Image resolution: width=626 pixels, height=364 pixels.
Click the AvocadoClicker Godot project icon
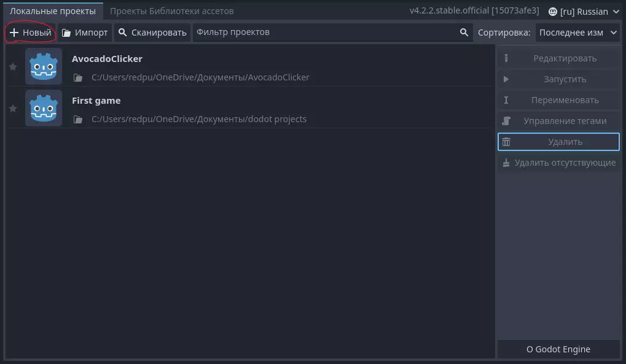[44, 66]
